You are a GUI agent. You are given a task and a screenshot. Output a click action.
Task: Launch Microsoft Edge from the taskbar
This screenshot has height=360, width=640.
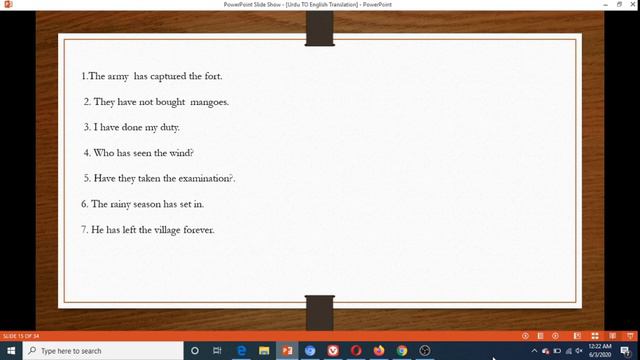(241, 351)
